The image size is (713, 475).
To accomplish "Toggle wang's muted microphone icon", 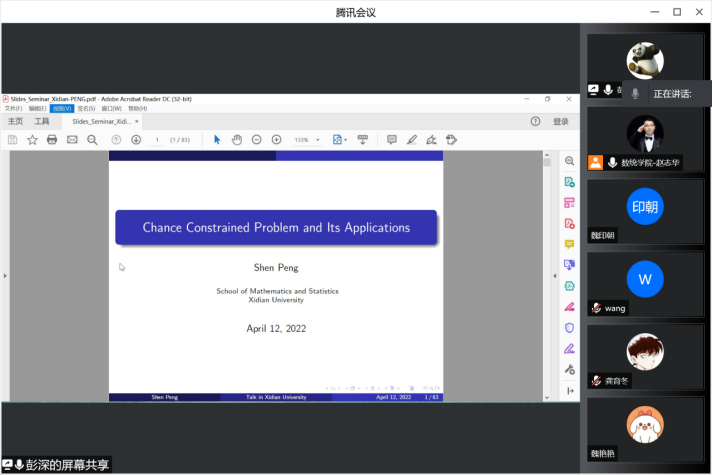I will (596, 309).
